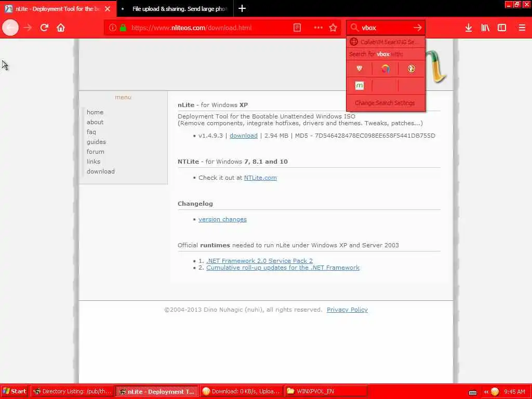Open the Privacy Policy link
The height and width of the screenshot is (399, 532).
pos(347,310)
